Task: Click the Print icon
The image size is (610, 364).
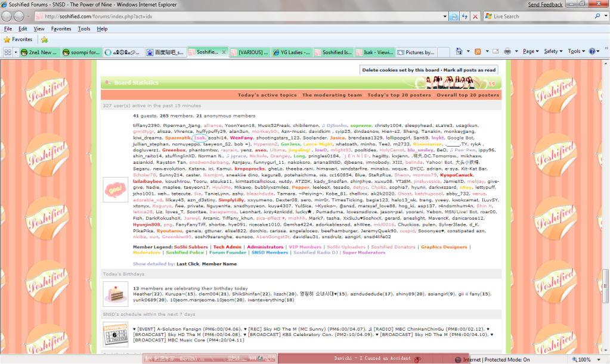Action: [x=507, y=51]
